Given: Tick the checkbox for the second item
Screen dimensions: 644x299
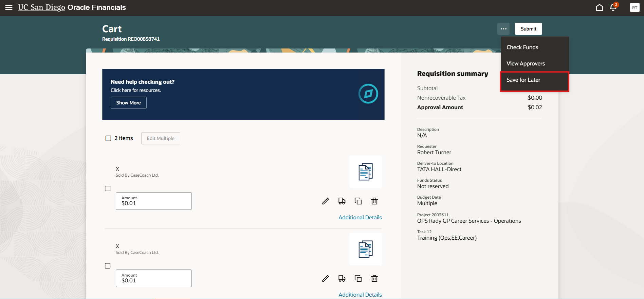Looking at the screenshot, I should tap(108, 266).
